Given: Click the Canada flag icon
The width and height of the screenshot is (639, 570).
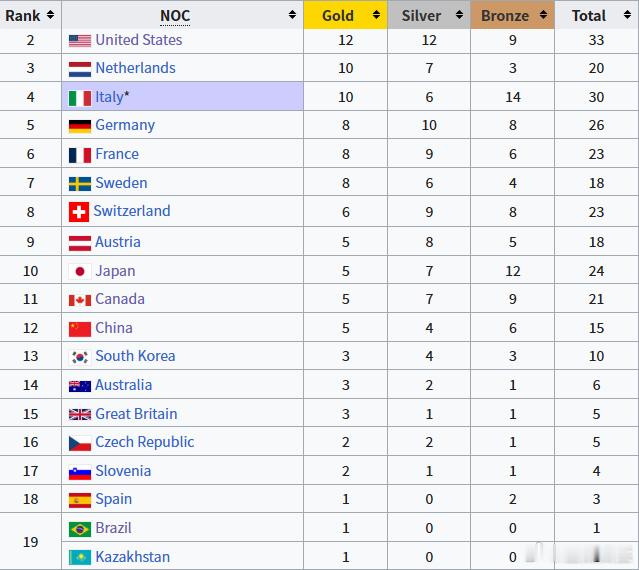Looking at the screenshot, I should [x=80, y=301].
